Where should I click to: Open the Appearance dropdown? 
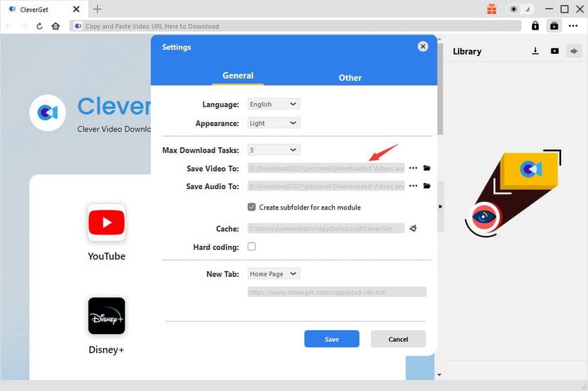[274, 123]
